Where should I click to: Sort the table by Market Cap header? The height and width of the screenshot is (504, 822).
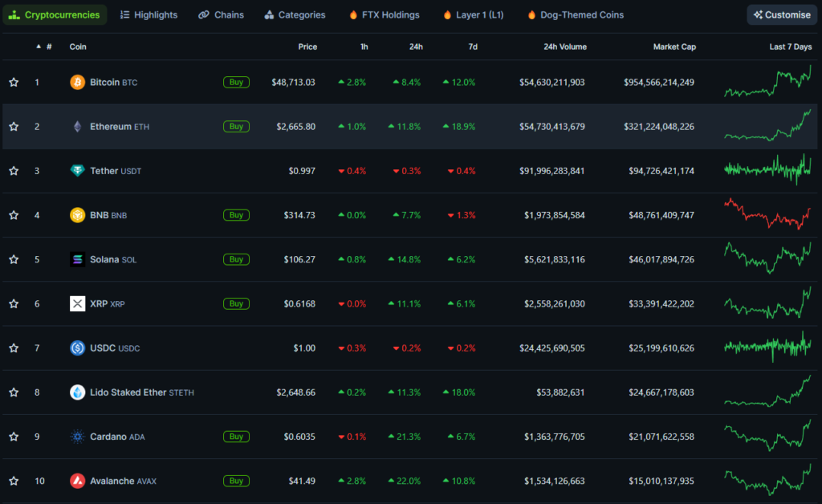[x=674, y=47]
